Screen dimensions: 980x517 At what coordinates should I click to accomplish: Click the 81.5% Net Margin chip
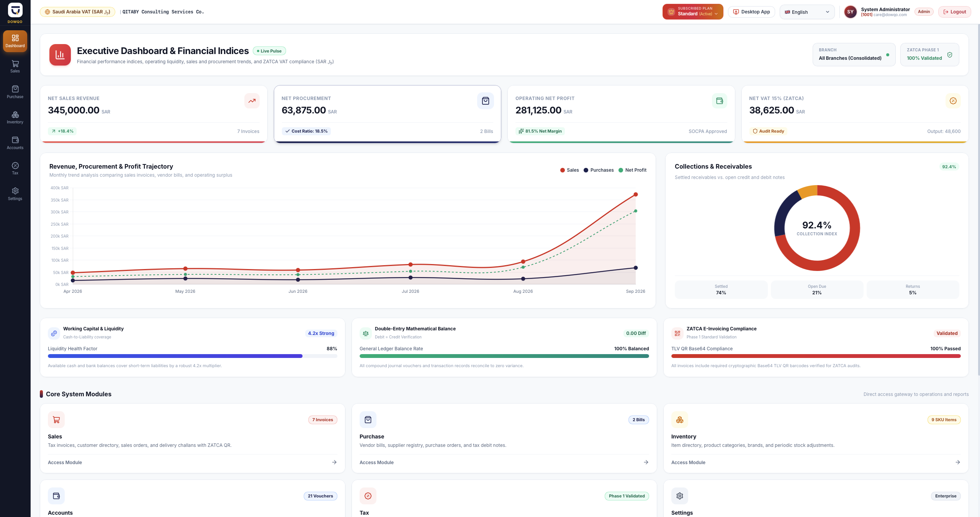click(x=540, y=131)
